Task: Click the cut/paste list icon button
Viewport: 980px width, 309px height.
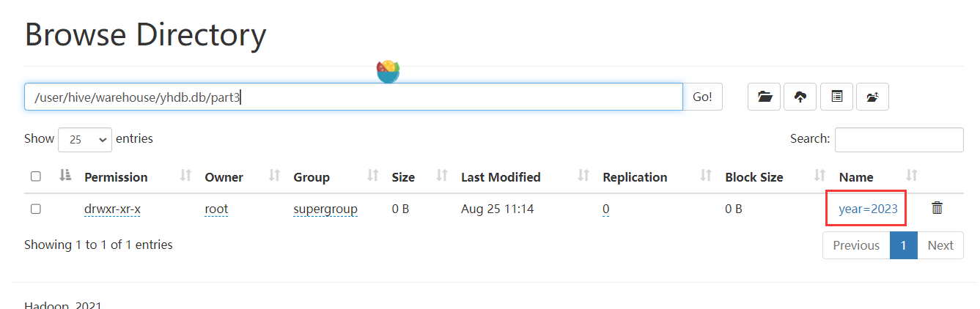Action: [836, 97]
